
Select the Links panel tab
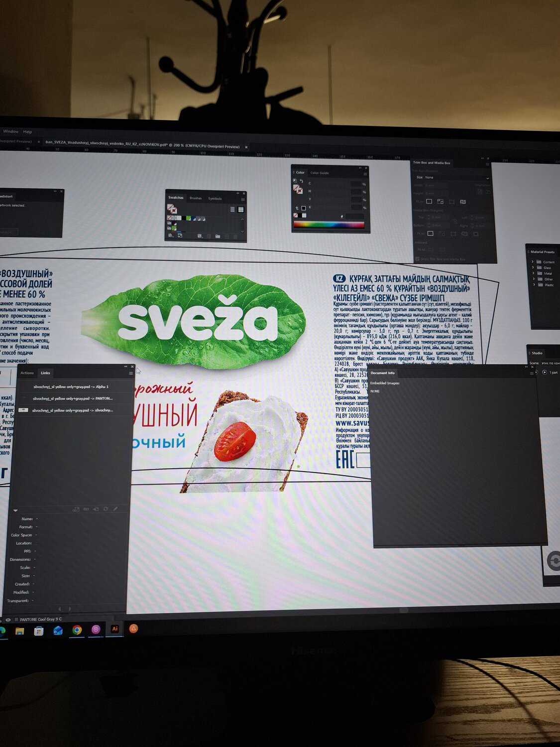(45, 373)
